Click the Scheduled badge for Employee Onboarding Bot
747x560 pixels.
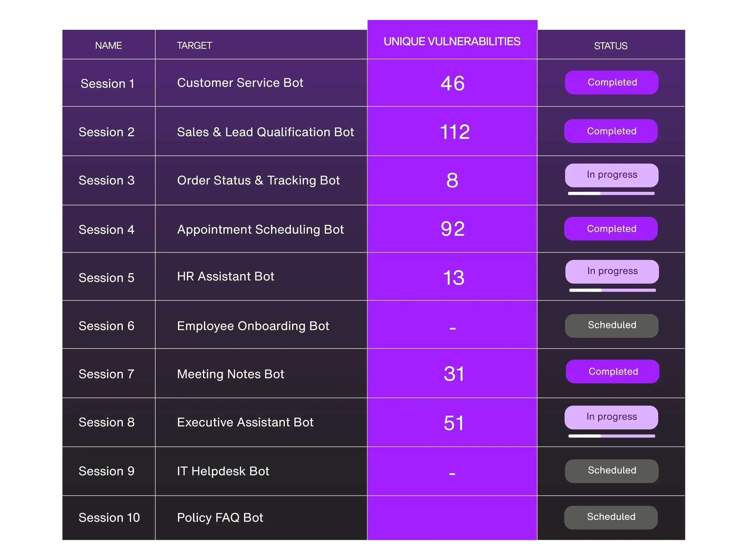611,325
